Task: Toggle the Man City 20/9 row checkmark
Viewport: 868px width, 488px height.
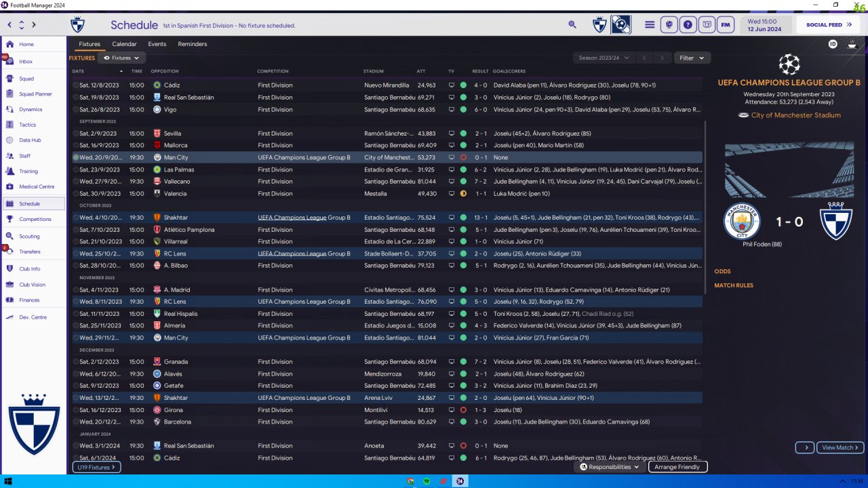Action: [76, 157]
